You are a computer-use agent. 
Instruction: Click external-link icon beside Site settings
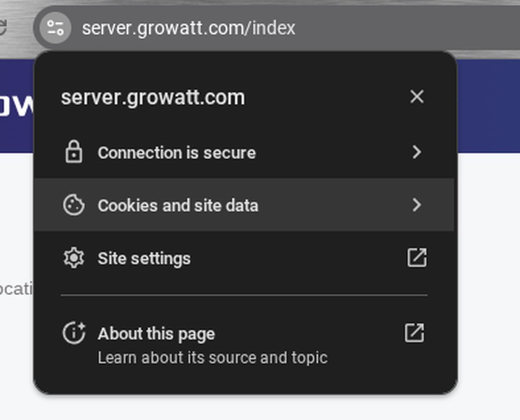pos(416,258)
